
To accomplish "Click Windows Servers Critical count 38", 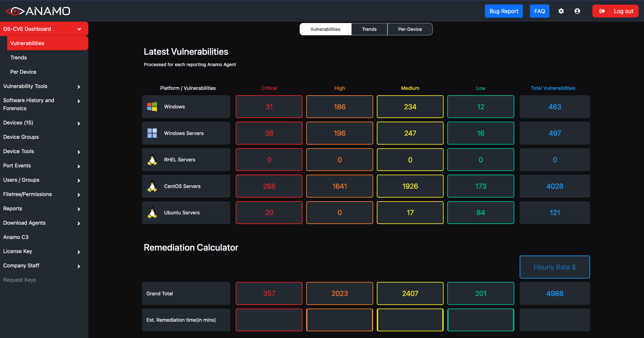I will tap(269, 133).
